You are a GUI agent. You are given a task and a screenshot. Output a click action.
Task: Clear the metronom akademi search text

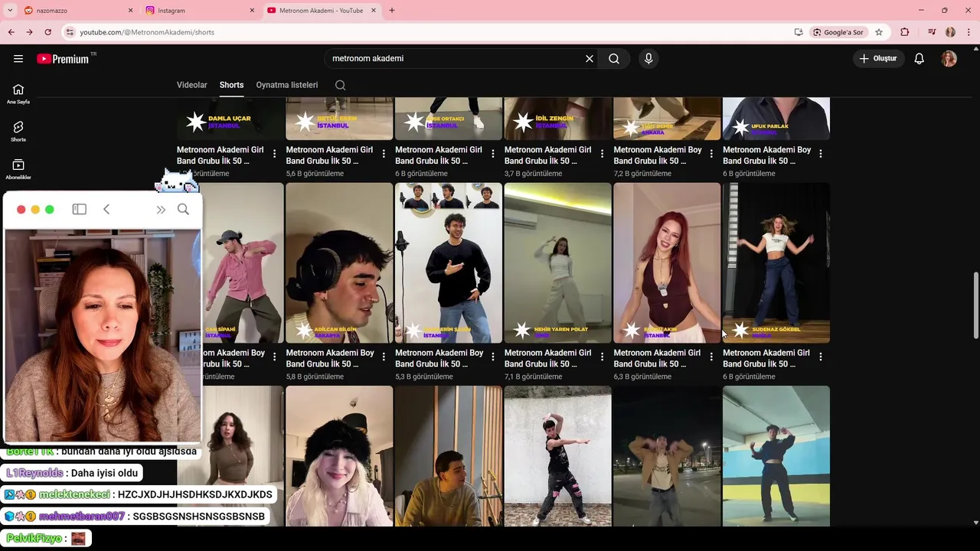point(590,58)
